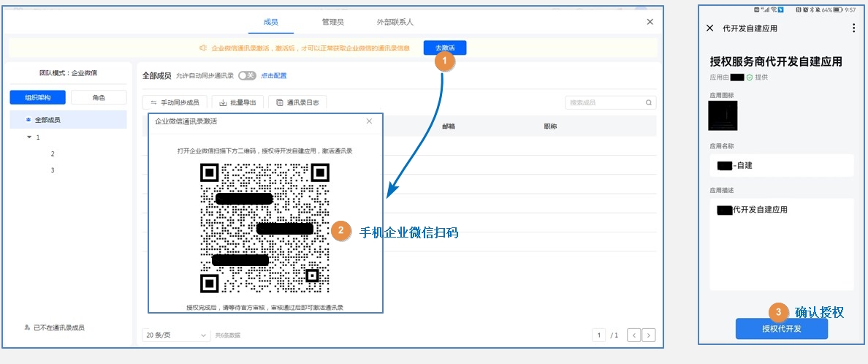Tap the 授权代开发 button on the phone
868x364 pixels.
click(781, 329)
